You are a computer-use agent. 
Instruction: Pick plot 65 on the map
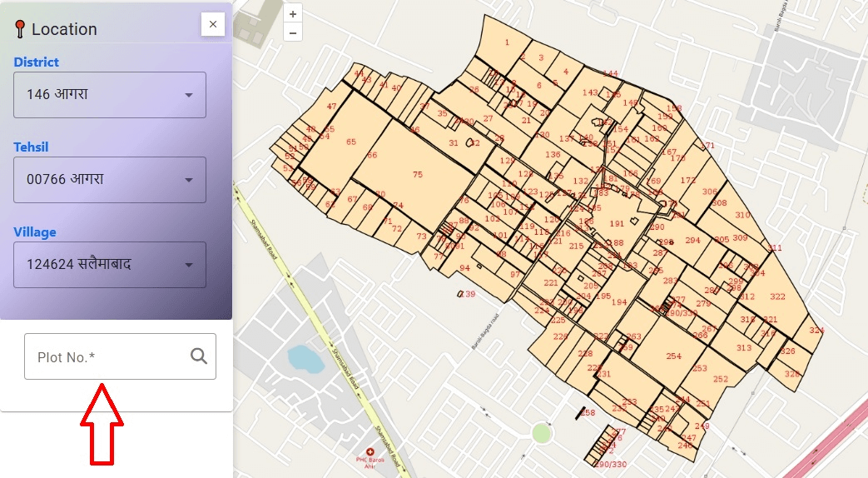[351, 142]
